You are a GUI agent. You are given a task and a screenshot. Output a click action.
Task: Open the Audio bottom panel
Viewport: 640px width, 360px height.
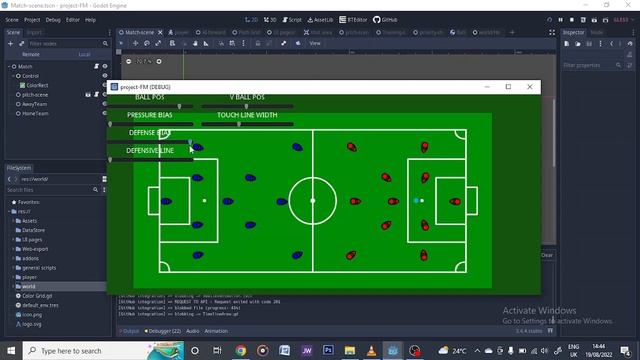[193, 331]
